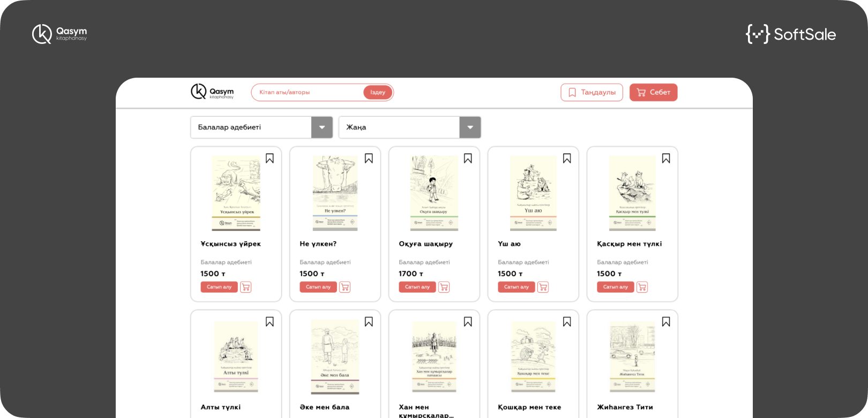Bookmark the Үш аю book card
The height and width of the screenshot is (418, 868).
tap(567, 159)
